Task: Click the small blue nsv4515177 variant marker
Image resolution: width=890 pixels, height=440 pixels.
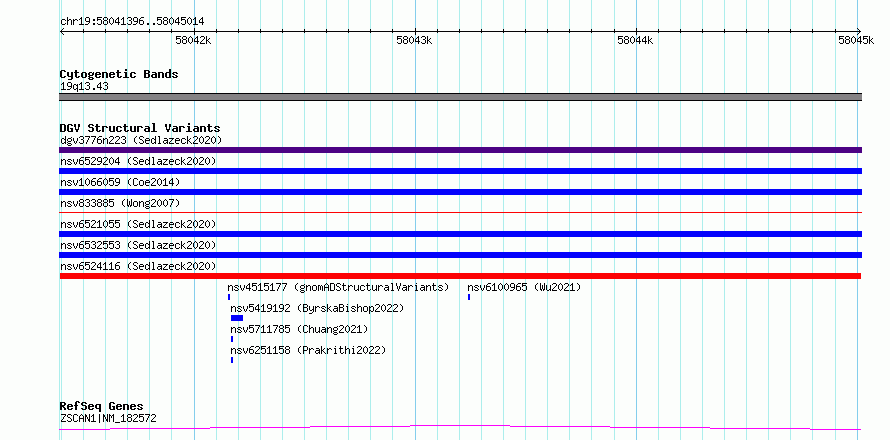Action: pyautogui.click(x=229, y=297)
